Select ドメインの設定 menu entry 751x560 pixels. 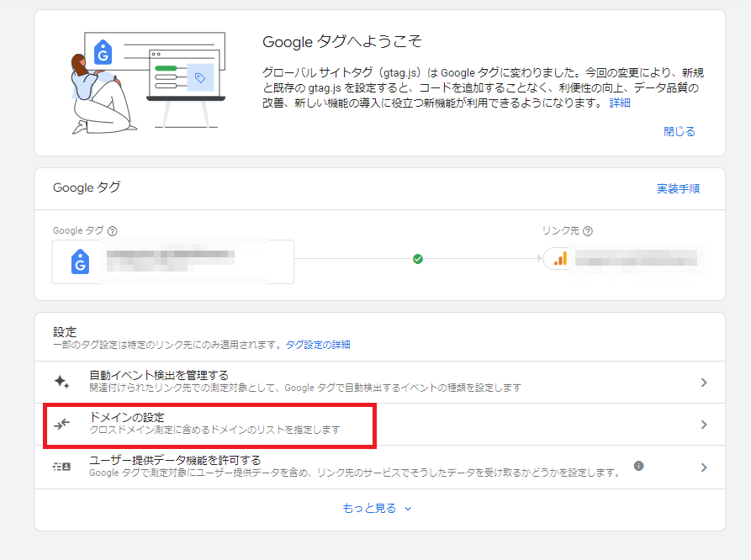tap(126, 417)
